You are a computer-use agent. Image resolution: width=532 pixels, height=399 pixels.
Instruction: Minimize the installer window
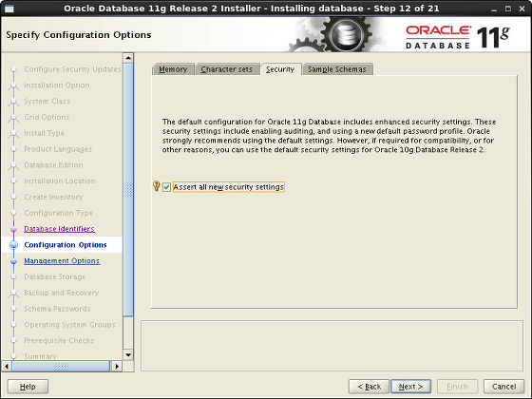coord(494,9)
